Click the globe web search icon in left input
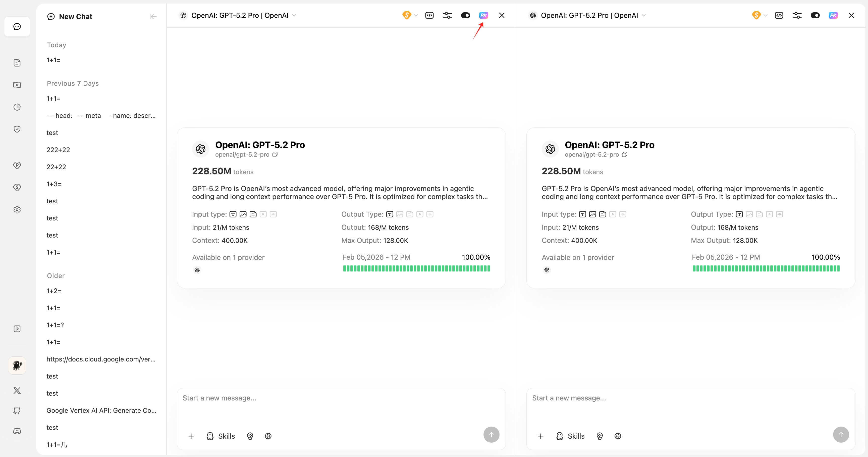The width and height of the screenshot is (868, 457). point(268,436)
